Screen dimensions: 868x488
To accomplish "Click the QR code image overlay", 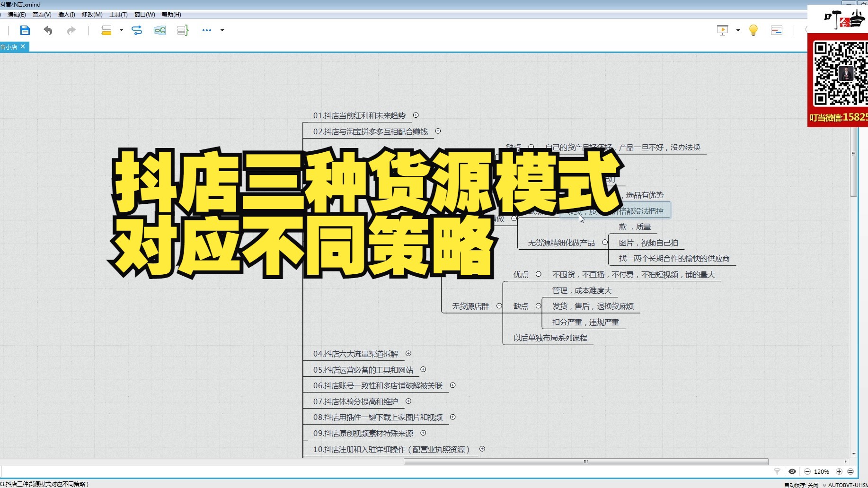I will coord(841,74).
